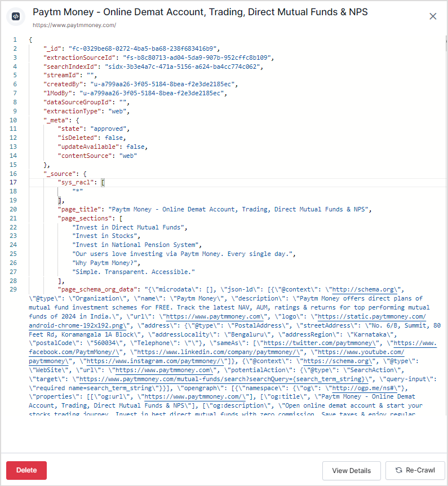Click the "sys_racl" opening bracket
The height and width of the screenshot is (486, 448).
103,183
